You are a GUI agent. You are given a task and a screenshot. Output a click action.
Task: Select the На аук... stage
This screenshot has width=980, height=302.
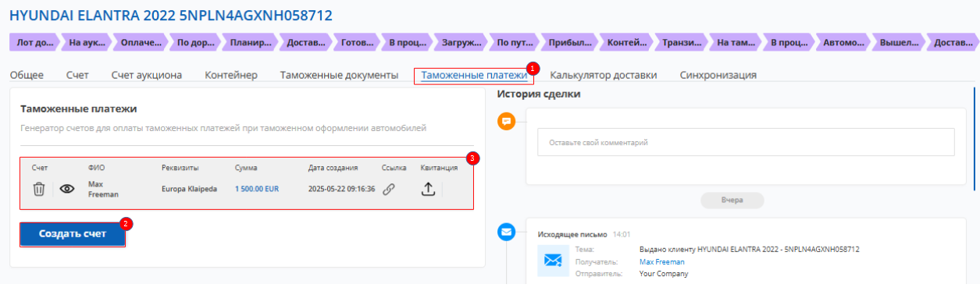[87, 43]
